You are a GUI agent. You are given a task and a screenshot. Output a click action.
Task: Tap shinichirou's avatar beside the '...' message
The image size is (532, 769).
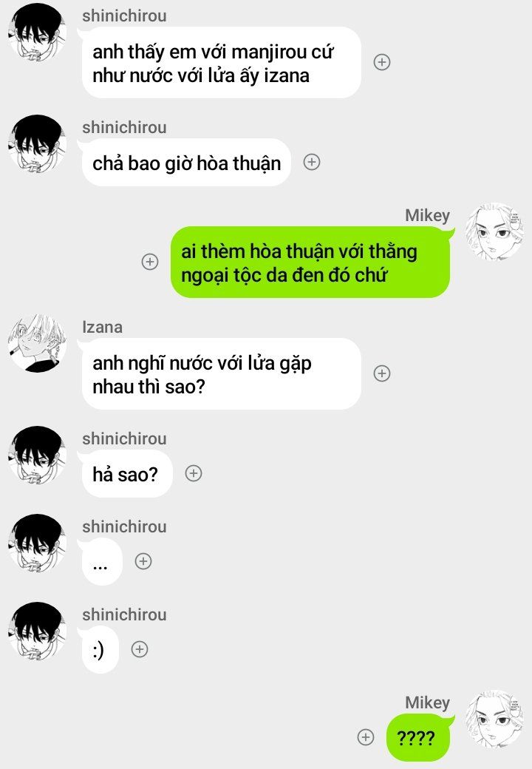click(x=38, y=543)
